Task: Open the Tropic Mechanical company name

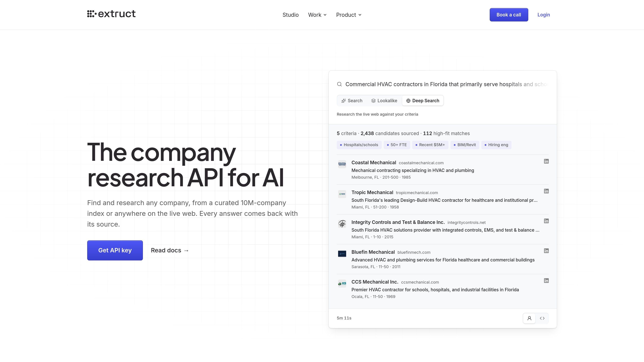Action: pyautogui.click(x=372, y=192)
